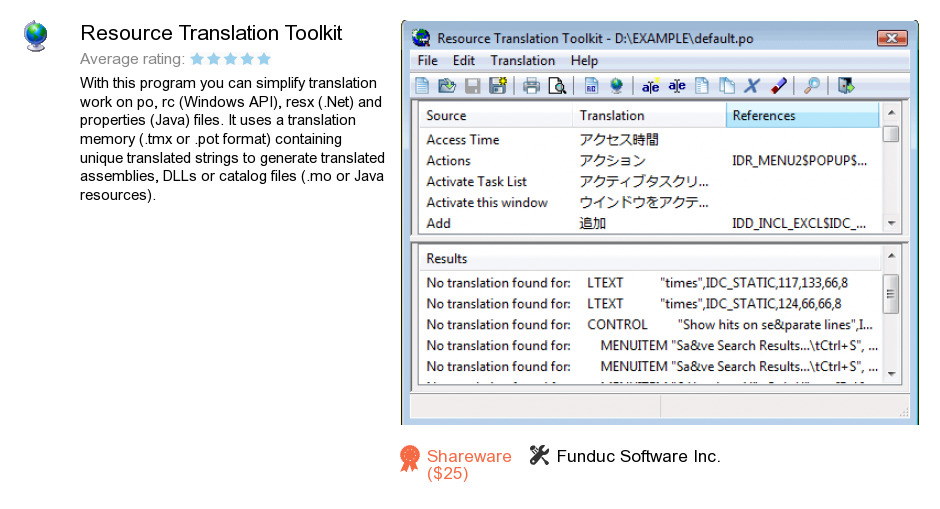Click the up arrow of the Results scrollbar
Viewport: 940px width, 509px height.
coord(891,255)
